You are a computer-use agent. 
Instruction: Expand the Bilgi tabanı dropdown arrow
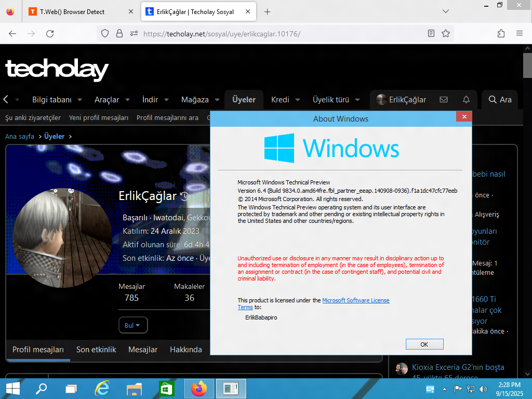(79, 100)
